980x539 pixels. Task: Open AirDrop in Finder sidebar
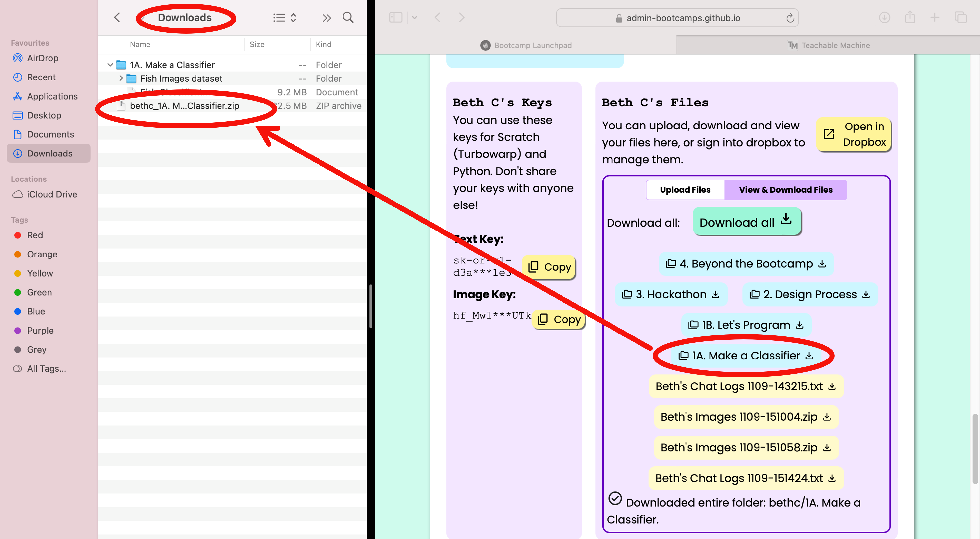(49, 58)
